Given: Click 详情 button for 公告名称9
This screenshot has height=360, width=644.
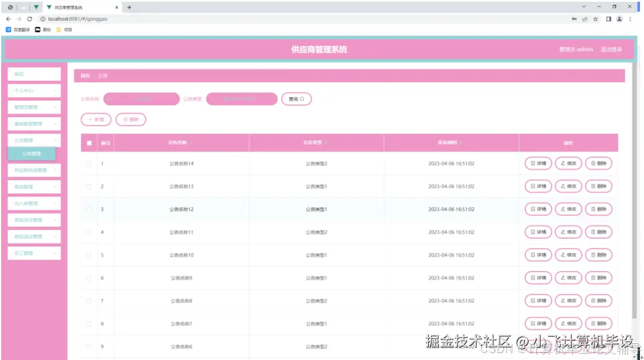Looking at the screenshot, I should click(x=538, y=278).
